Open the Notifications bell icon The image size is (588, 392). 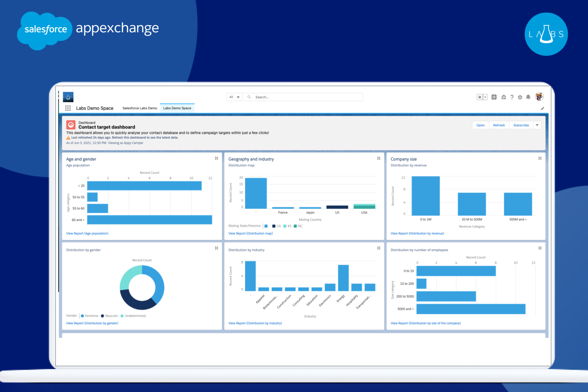pyautogui.click(x=528, y=97)
